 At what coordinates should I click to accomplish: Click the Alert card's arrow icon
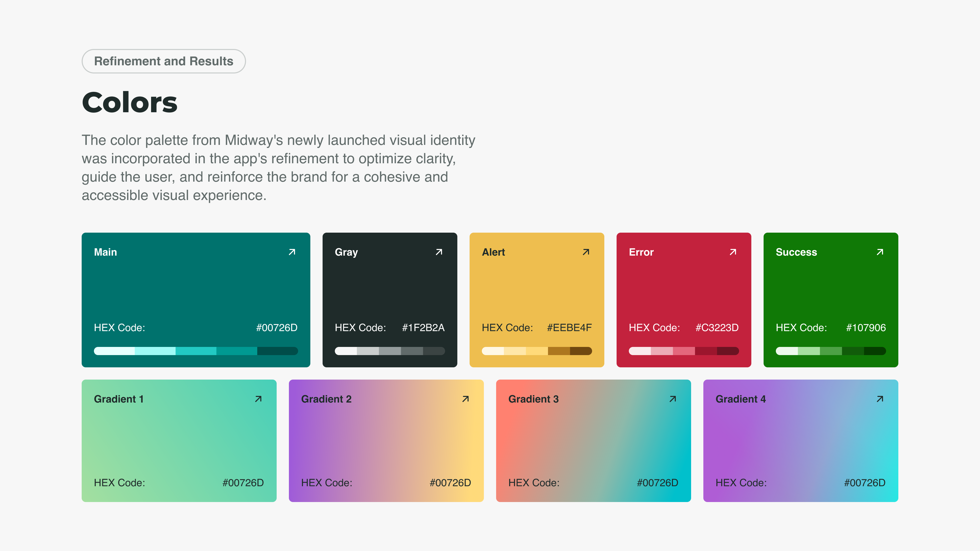click(586, 252)
